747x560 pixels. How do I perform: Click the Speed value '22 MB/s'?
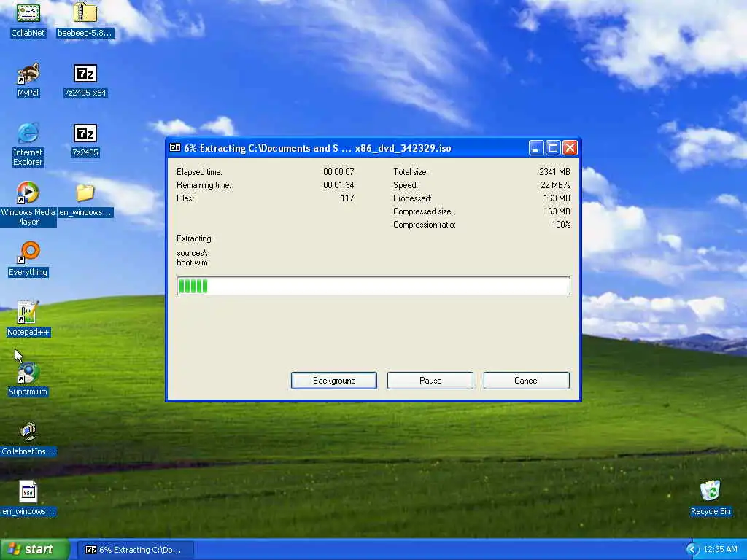click(x=555, y=184)
